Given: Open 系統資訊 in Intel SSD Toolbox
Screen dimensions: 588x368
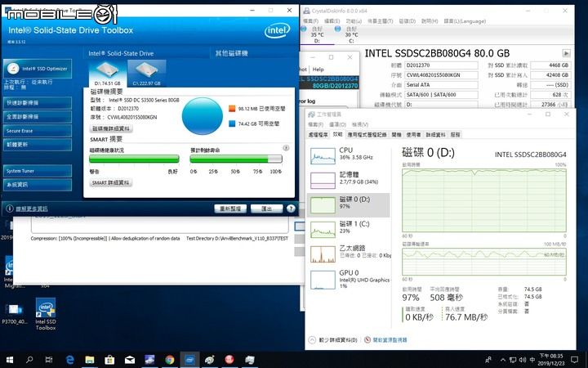Looking at the screenshot, I should (x=38, y=185).
